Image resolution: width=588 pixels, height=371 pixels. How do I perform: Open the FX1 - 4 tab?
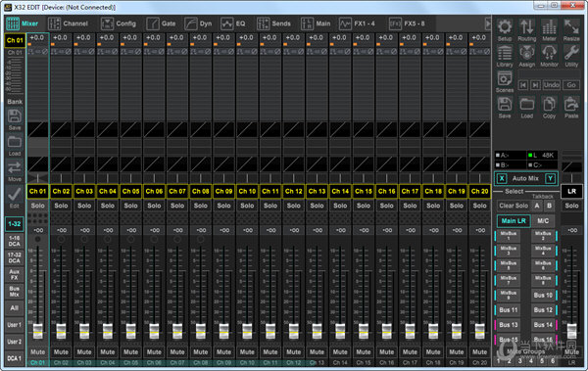[x=357, y=23]
